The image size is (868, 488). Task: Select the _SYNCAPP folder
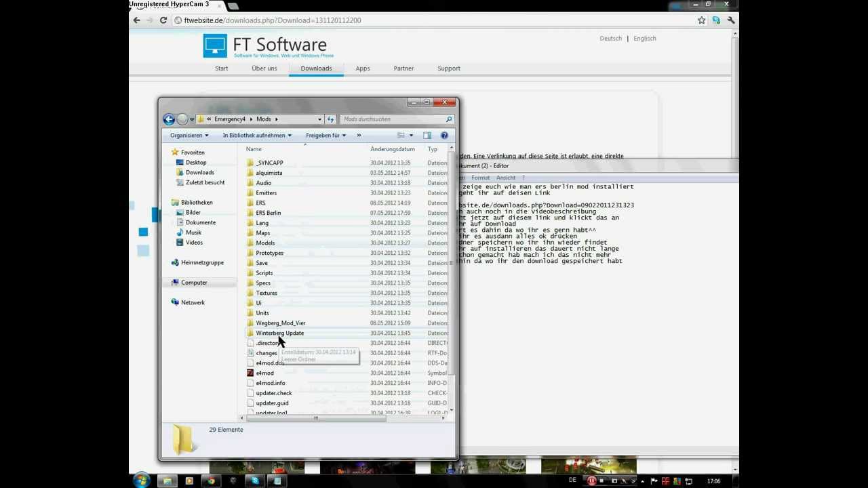click(x=269, y=163)
